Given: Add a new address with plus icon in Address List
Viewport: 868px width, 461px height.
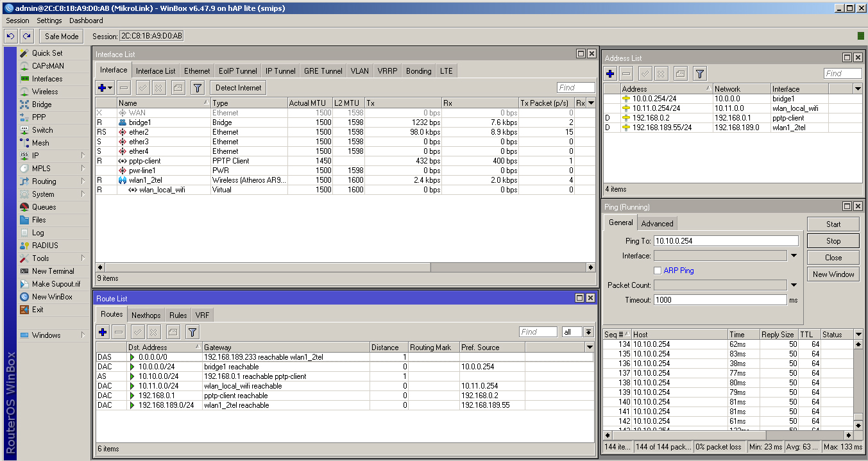Looking at the screenshot, I should (x=610, y=74).
